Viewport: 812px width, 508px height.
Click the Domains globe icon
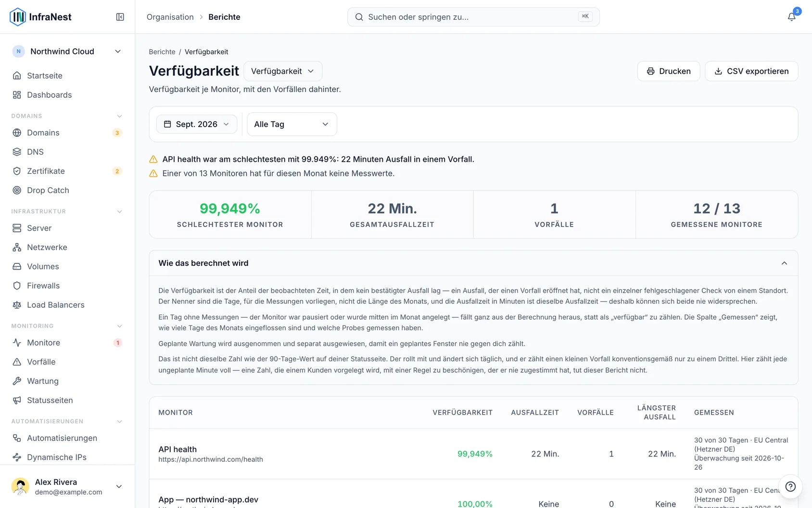pyautogui.click(x=17, y=132)
